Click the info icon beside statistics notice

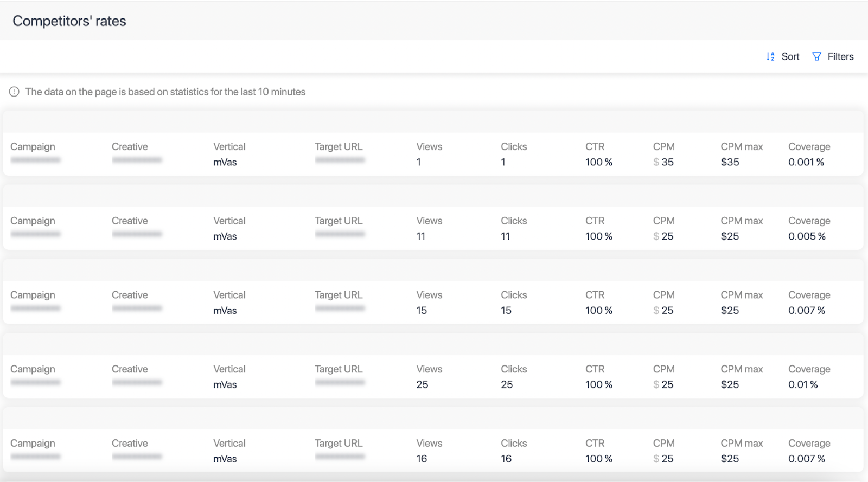[14, 92]
